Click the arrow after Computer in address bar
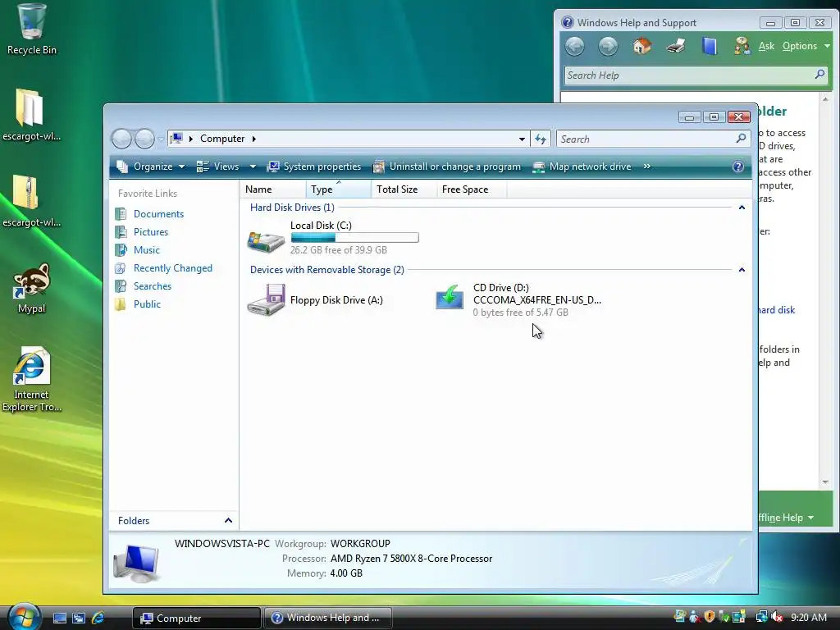Image resolution: width=840 pixels, height=630 pixels. point(254,139)
